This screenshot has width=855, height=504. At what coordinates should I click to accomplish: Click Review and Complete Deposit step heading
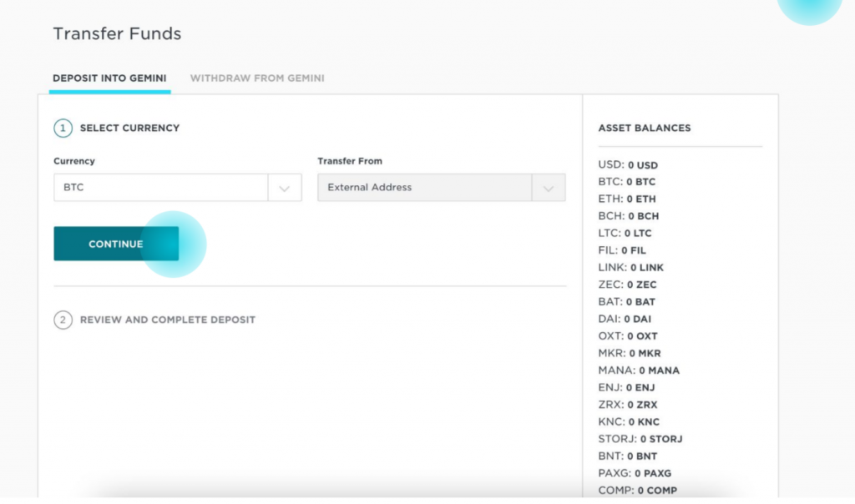tap(168, 320)
